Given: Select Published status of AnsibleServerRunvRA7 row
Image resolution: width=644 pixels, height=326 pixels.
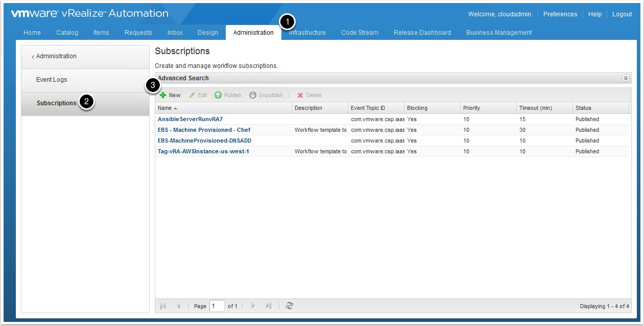Looking at the screenshot, I should 587,119.
